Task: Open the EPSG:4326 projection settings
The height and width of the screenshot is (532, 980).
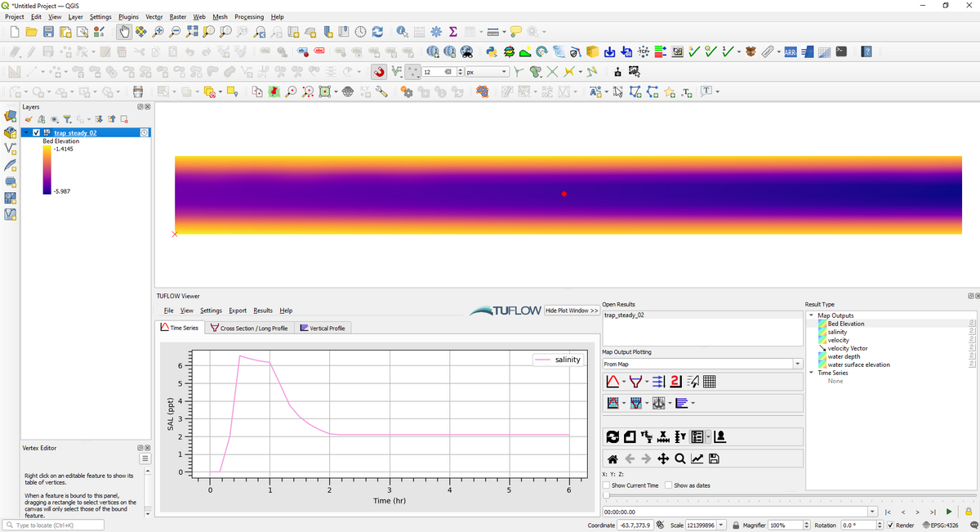Action: pos(945,524)
